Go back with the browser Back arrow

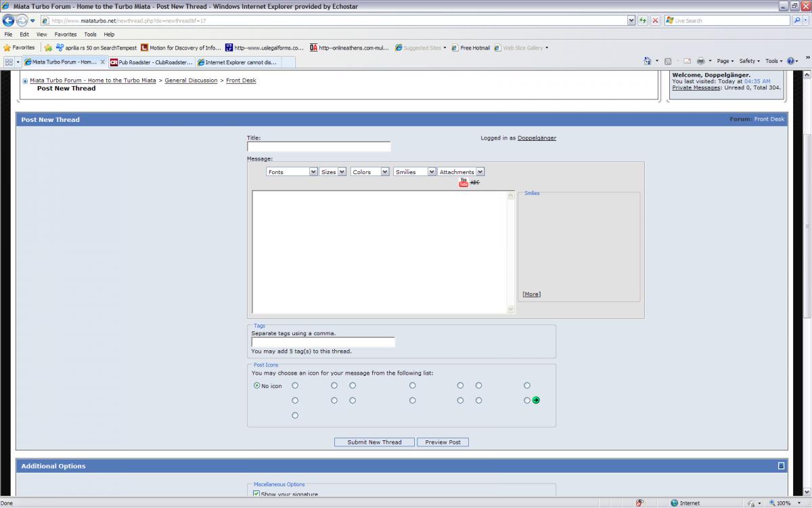click(x=8, y=20)
